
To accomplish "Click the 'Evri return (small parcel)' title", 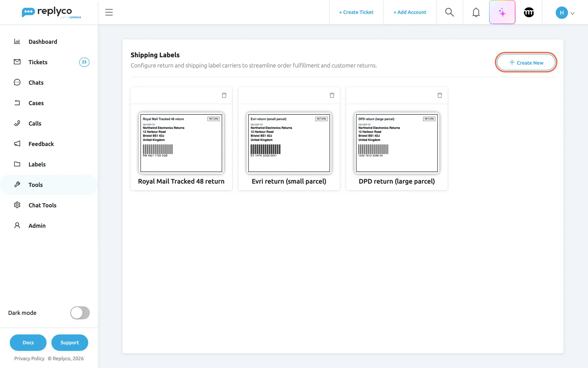I will 289,181.
